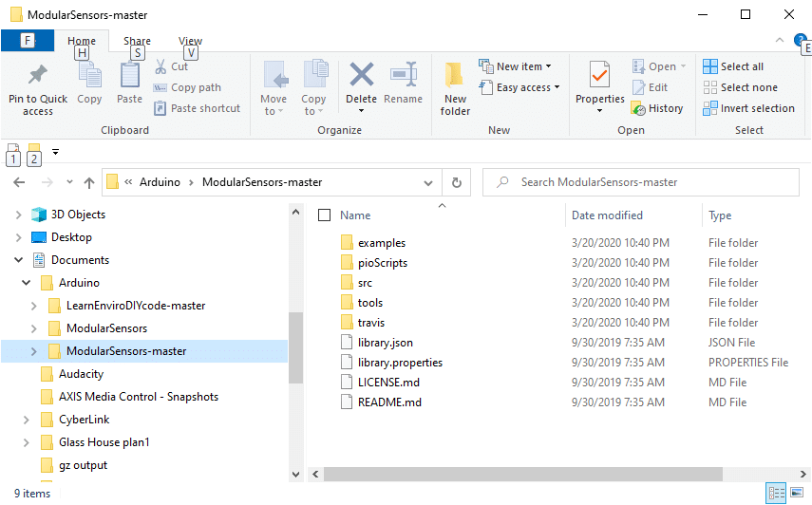Navigate up one folder level with the up arrow
Viewport: 812px width, 505px height.
click(x=89, y=182)
